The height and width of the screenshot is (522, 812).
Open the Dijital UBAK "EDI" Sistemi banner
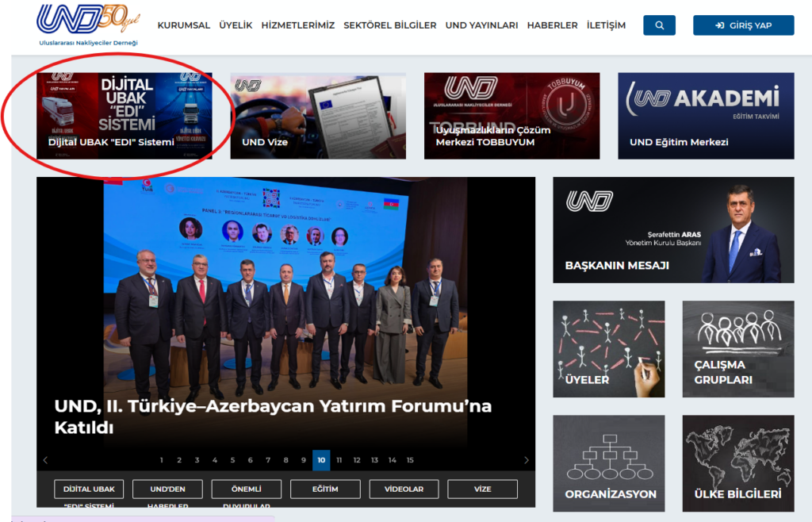coord(124,116)
